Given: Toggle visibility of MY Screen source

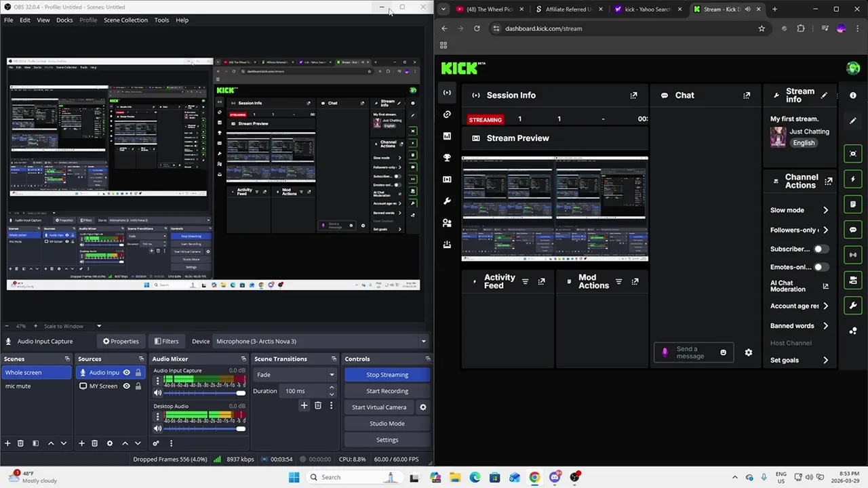Looking at the screenshot, I should coord(126,386).
